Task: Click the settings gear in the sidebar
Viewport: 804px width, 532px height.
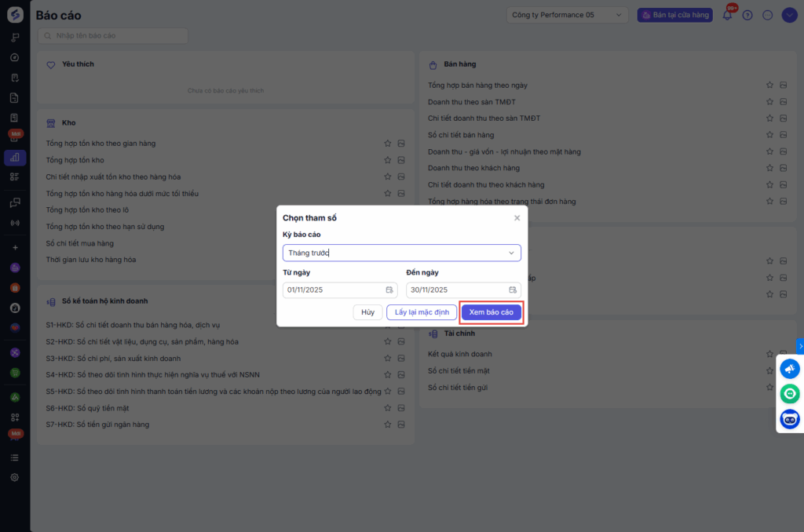Action: (x=14, y=477)
